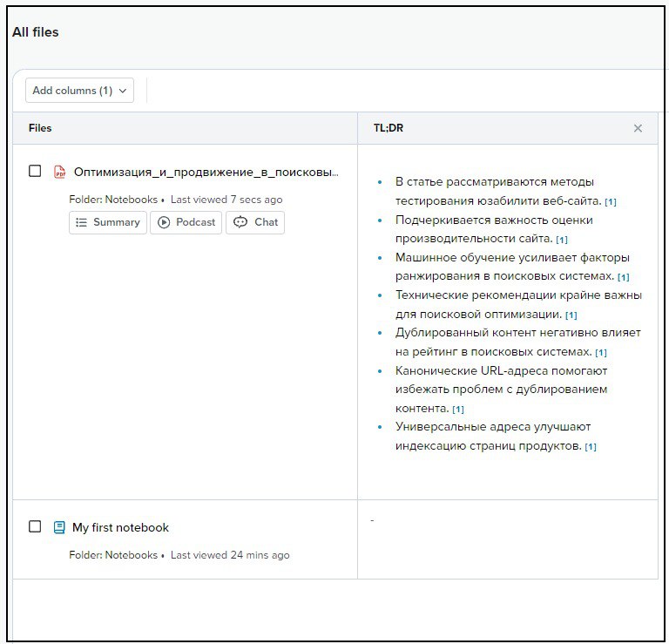Open citation [1] after производительности сайта

coord(562,240)
